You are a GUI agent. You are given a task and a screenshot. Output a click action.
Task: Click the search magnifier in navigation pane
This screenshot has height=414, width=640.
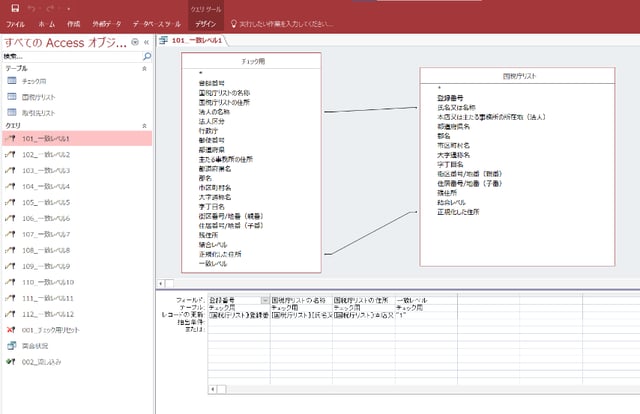pos(146,57)
